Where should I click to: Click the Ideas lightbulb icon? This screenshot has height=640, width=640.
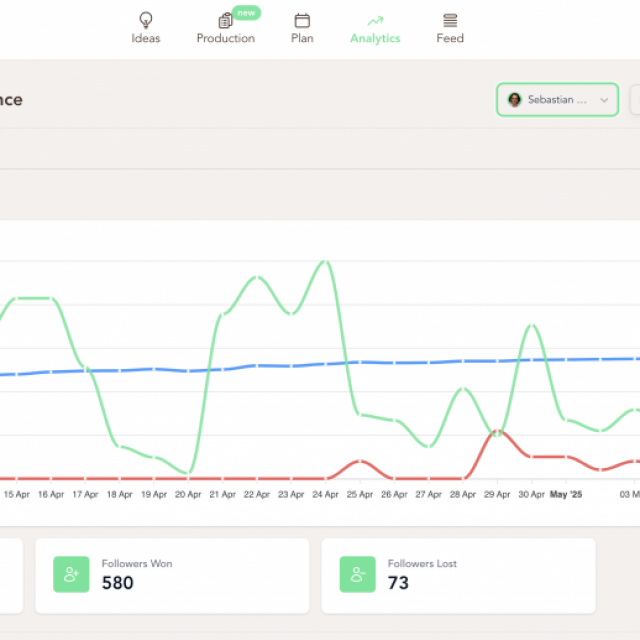point(146,20)
